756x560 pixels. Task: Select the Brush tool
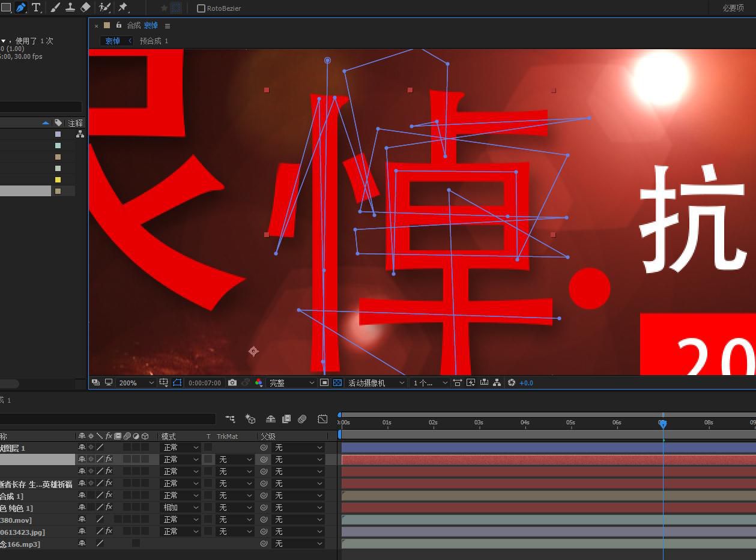pos(55,8)
